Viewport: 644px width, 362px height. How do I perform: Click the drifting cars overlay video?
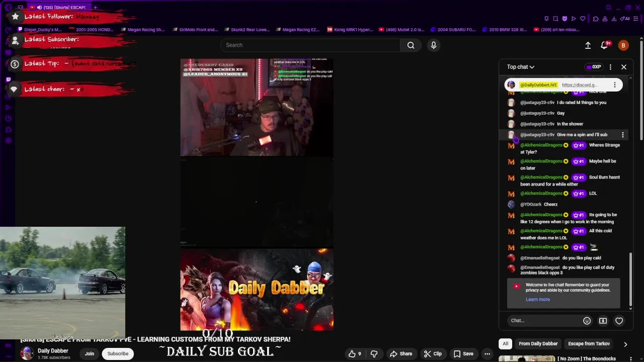(62, 283)
